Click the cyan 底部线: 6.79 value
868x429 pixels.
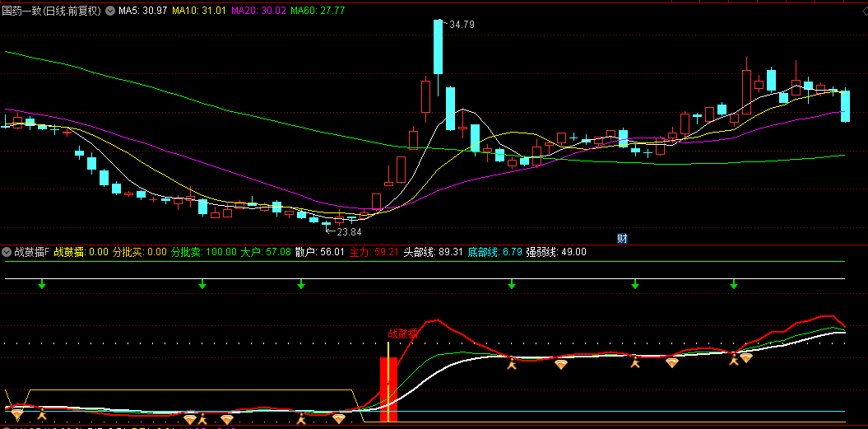tap(495, 252)
